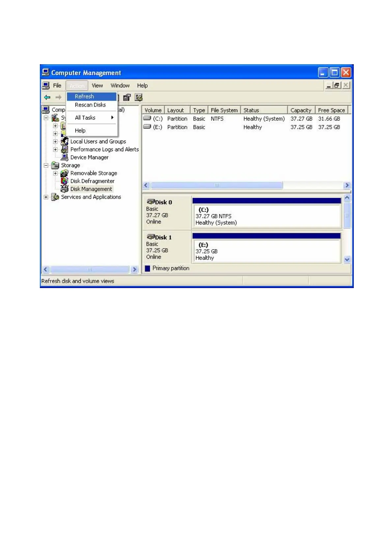Image resolution: width=392 pixels, height=555 pixels.
Task: Click the Disk 1 drive icon
Action: [151, 237]
